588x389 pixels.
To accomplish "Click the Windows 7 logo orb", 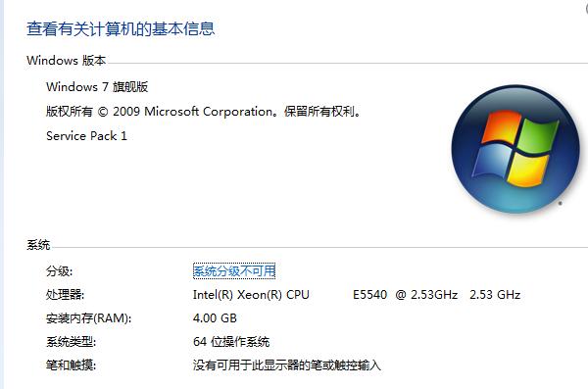I will click(515, 149).
